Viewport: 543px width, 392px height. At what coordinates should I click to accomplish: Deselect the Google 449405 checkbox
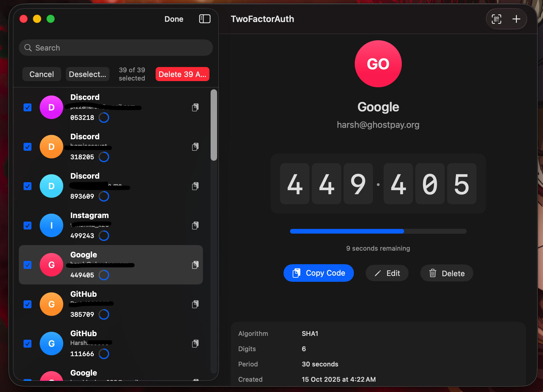28,265
